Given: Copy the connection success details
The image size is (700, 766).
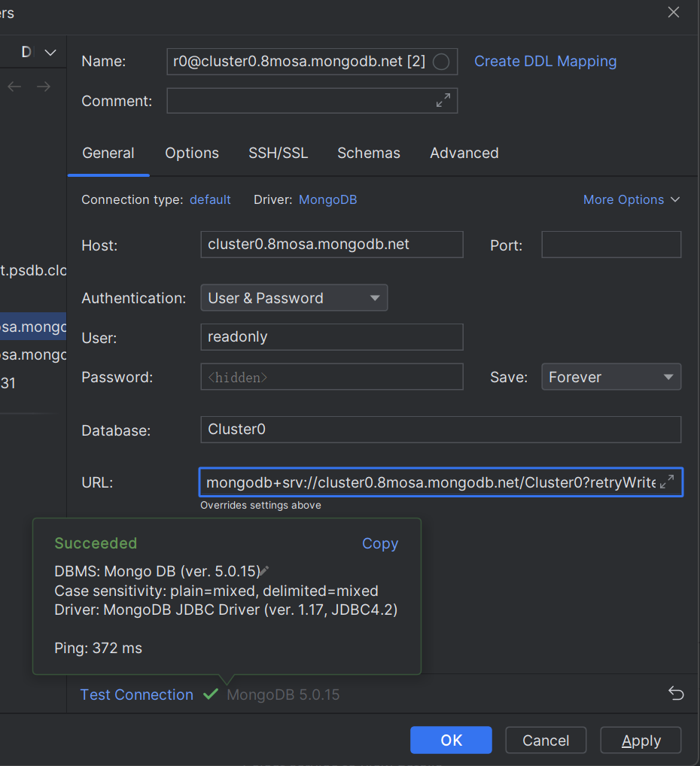Looking at the screenshot, I should tap(379, 543).
